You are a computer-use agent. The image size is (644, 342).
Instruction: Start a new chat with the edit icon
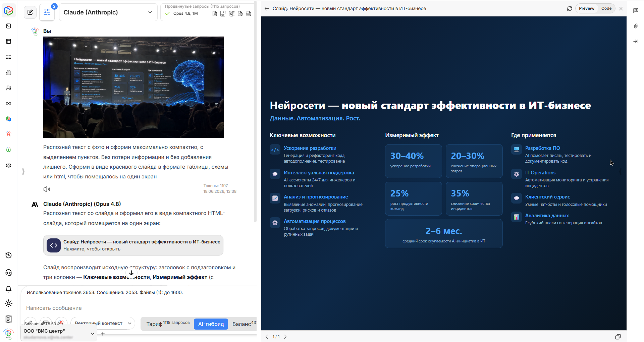30,12
